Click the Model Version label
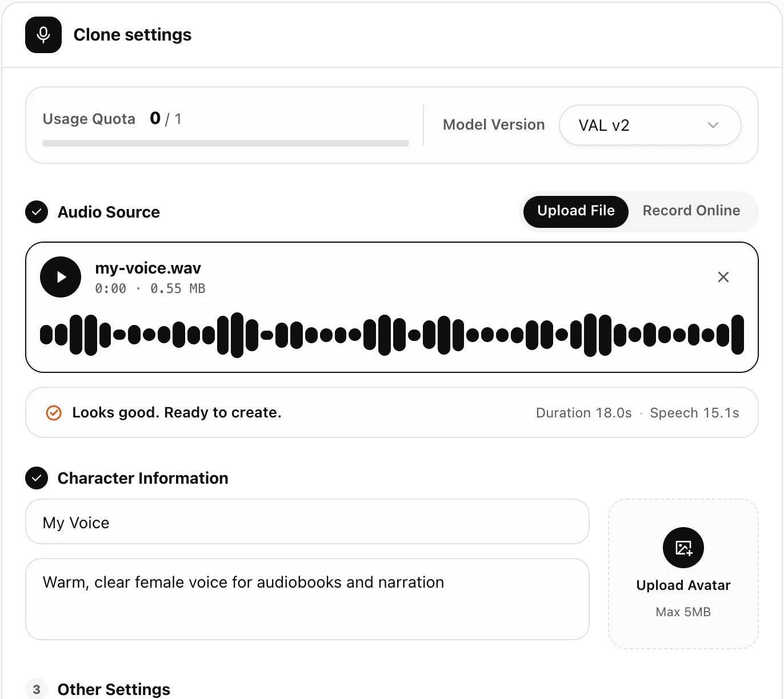Screen dimensions: 784x699 pos(494,125)
